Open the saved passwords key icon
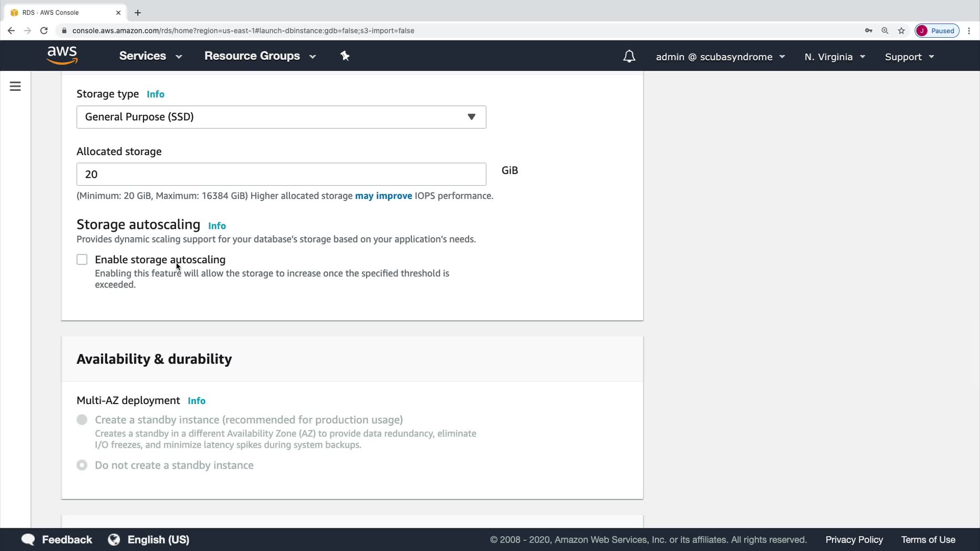The height and width of the screenshot is (551, 980). click(x=868, y=30)
